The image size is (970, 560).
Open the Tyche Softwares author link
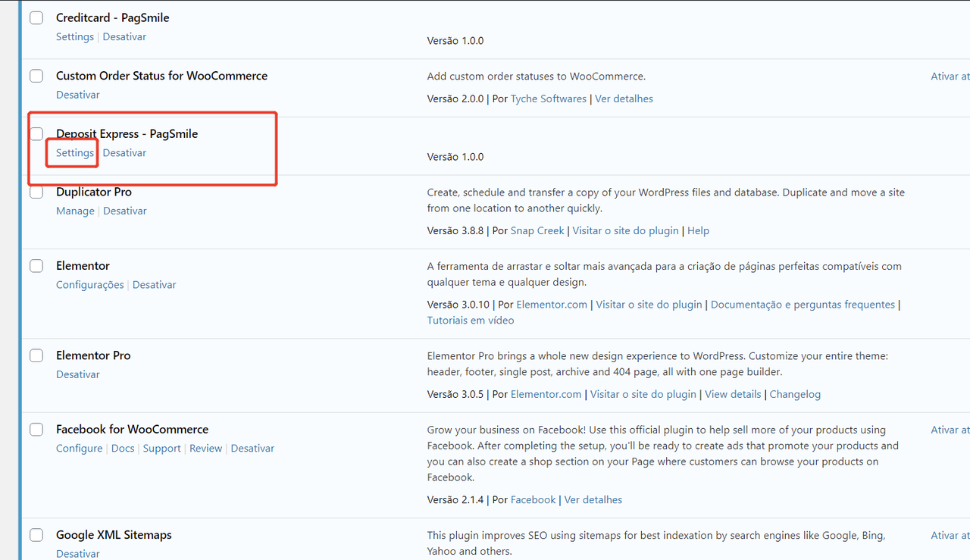tap(549, 99)
